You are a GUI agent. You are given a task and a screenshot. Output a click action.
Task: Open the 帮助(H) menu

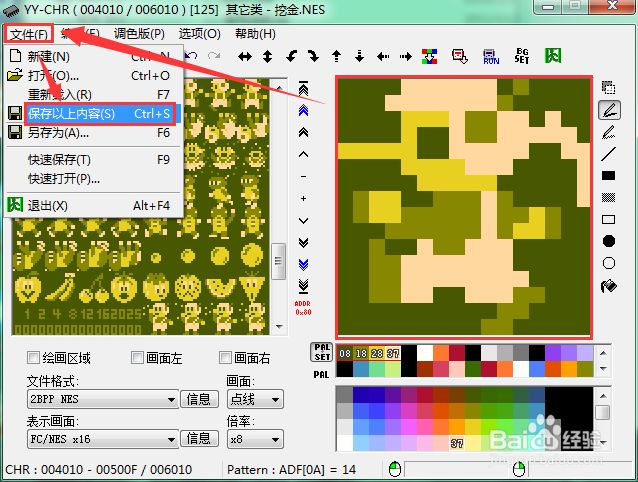pos(255,34)
